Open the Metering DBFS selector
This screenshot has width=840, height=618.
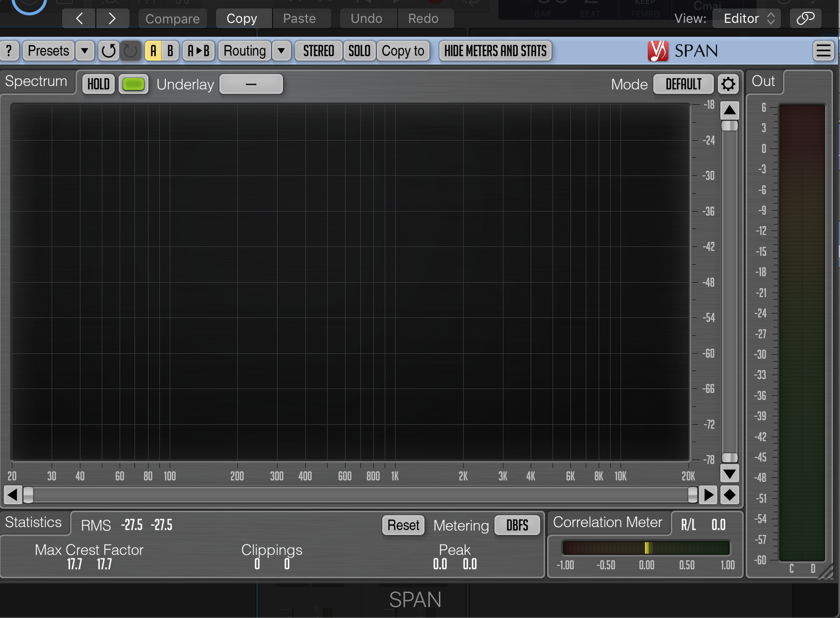517,525
